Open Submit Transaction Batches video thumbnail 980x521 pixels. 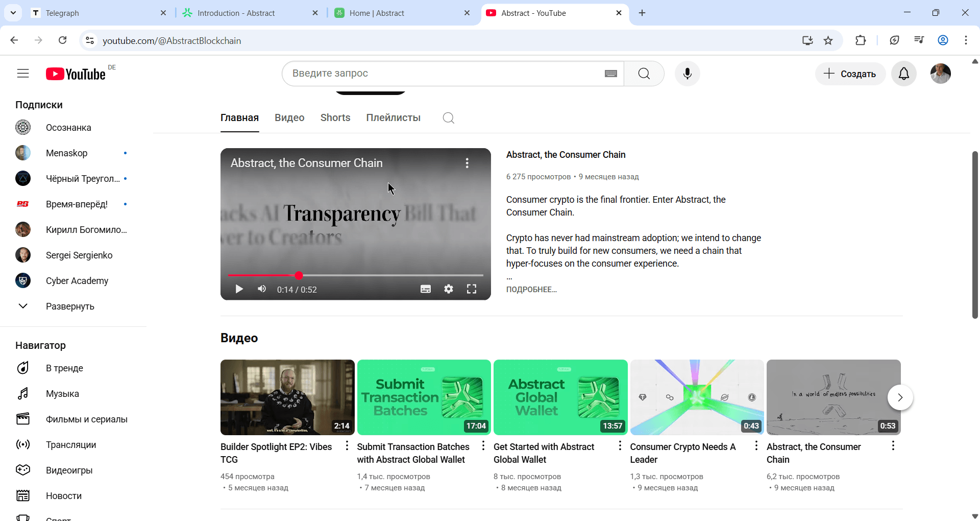(x=424, y=397)
